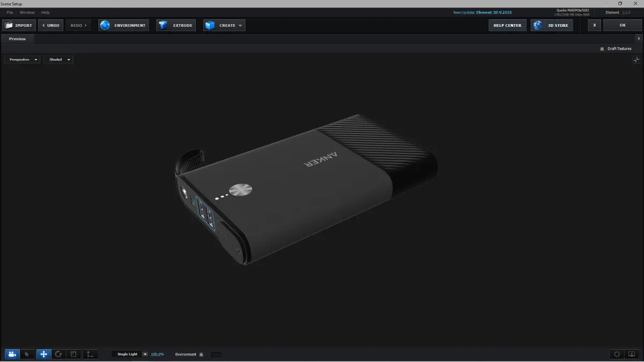
Task: Open the Help Center
Action: pos(507,25)
